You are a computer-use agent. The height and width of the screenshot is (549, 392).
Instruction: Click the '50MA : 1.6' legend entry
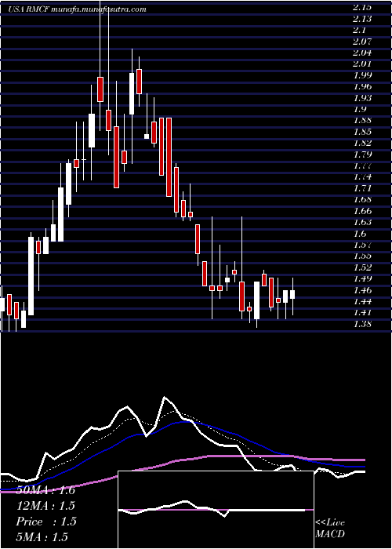pyautogui.click(x=45, y=490)
